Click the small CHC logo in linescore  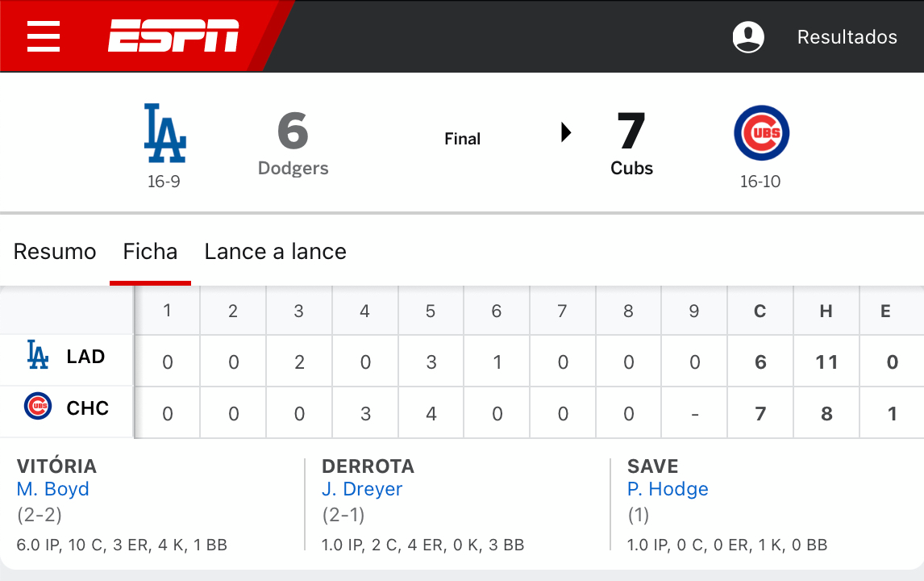click(x=38, y=407)
